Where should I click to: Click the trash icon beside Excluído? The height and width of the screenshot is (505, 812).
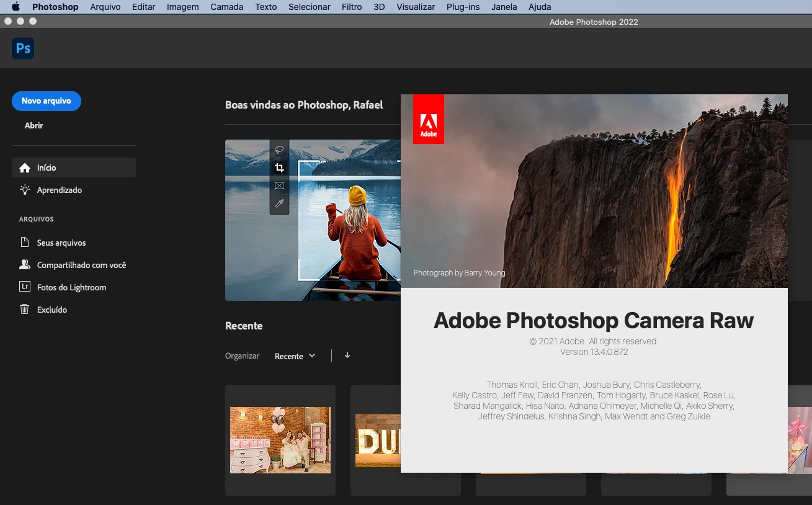[x=25, y=309]
